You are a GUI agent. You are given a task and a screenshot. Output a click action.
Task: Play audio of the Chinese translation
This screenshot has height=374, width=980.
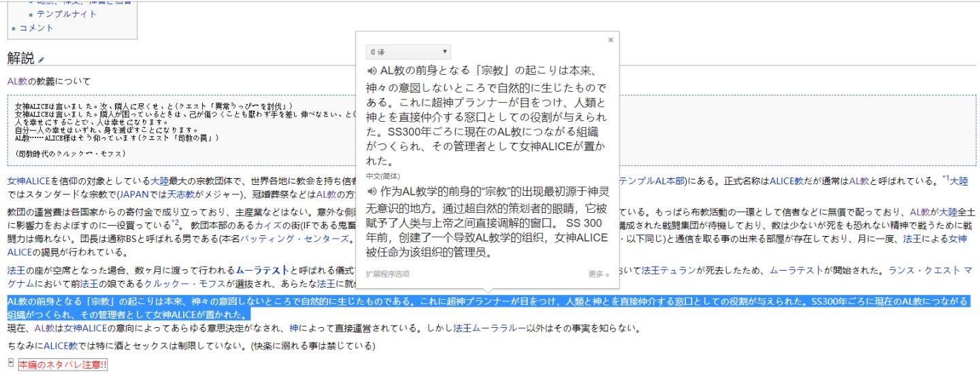click(x=372, y=192)
